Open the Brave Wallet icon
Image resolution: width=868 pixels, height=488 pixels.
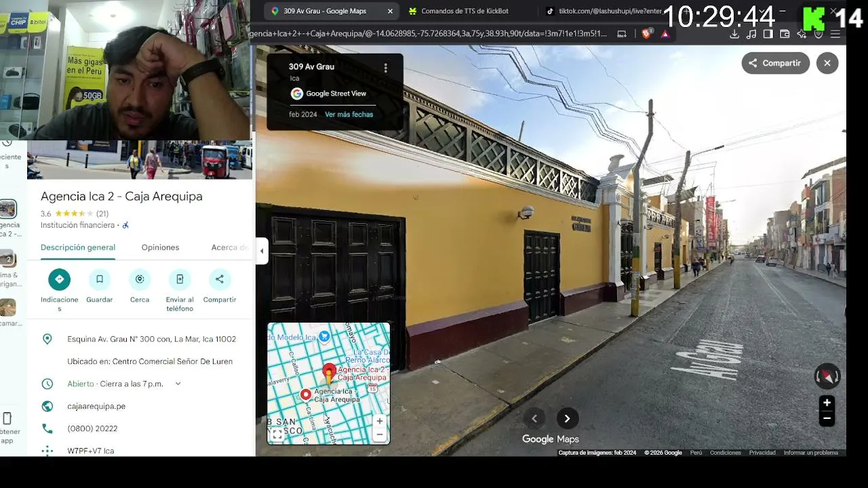785,34
